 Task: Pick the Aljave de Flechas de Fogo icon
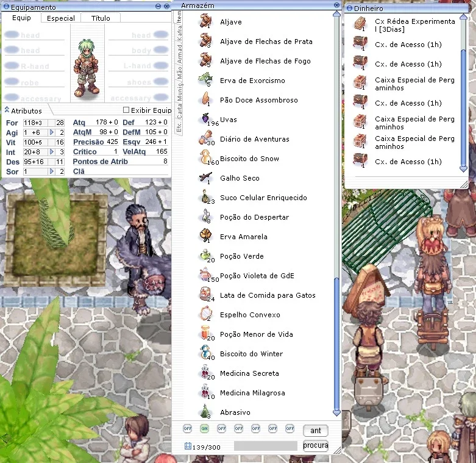point(205,60)
